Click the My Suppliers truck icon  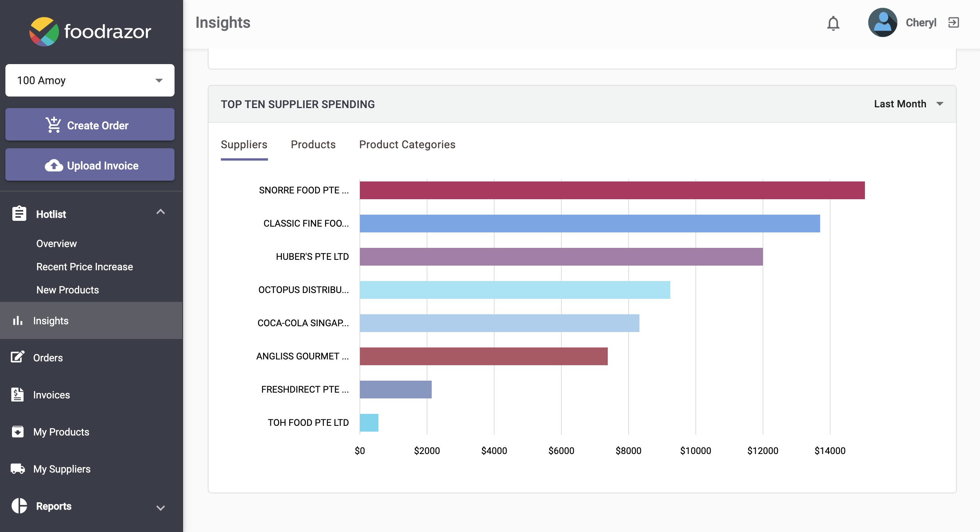coord(18,469)
